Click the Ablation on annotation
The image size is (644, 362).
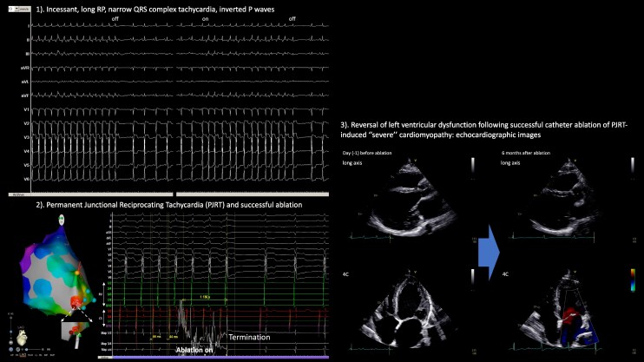coord(194,350)
